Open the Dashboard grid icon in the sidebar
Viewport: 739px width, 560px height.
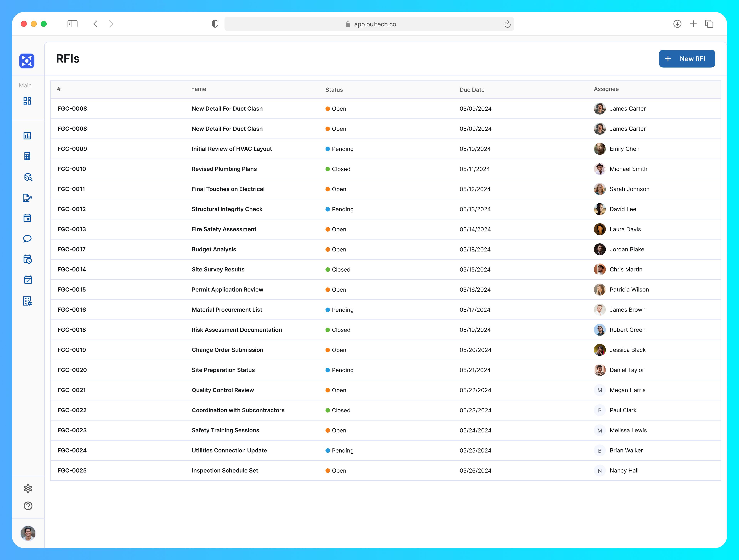27,100
